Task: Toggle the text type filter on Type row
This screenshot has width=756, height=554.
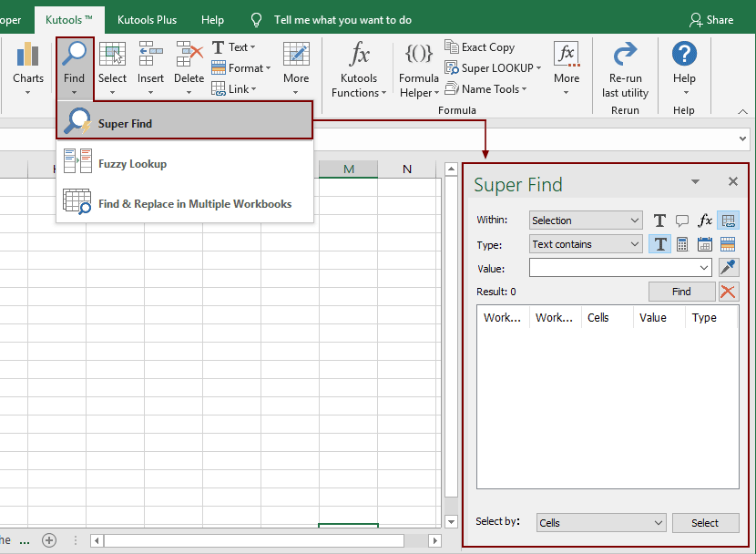Action: click(659, 244)
